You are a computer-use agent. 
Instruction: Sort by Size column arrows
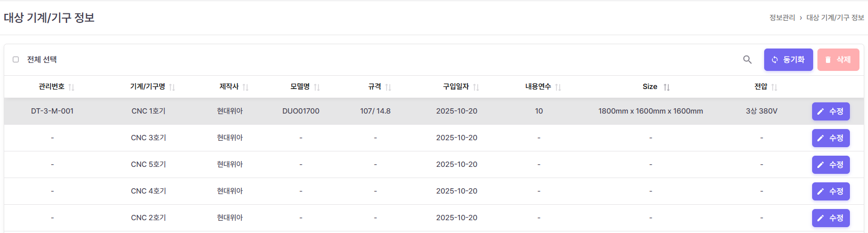667,87
